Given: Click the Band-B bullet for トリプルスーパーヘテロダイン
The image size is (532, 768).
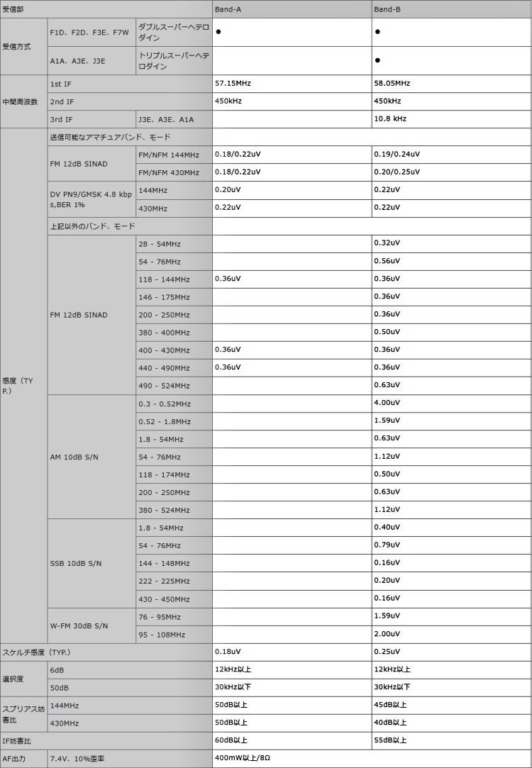Looking at the screenshot, I should [x=377, y=60].
